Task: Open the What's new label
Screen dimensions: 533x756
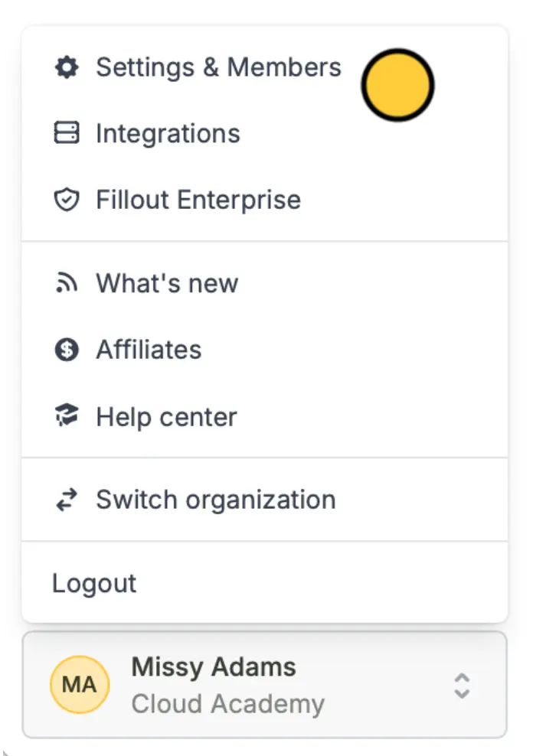Action: [167, 283]
